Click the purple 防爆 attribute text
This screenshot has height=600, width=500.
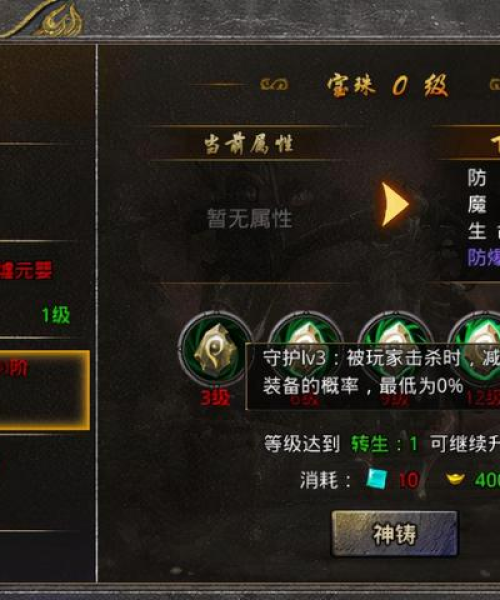(x=484, y=258)
